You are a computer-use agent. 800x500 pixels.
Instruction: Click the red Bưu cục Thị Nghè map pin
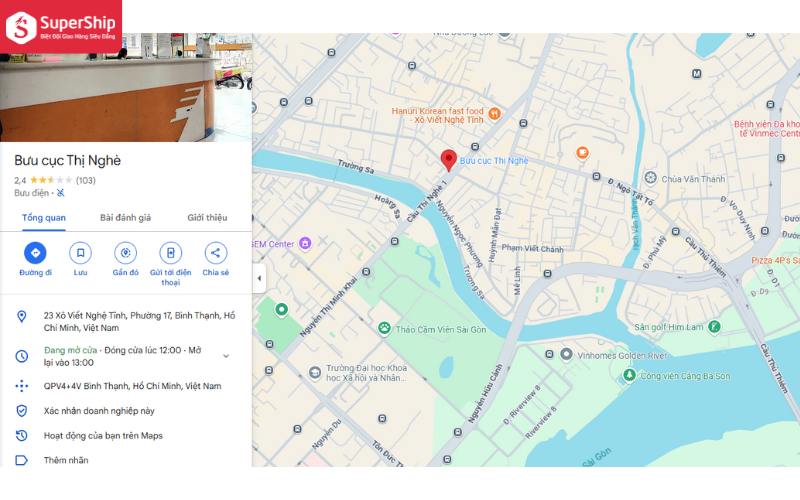point(448,160)
